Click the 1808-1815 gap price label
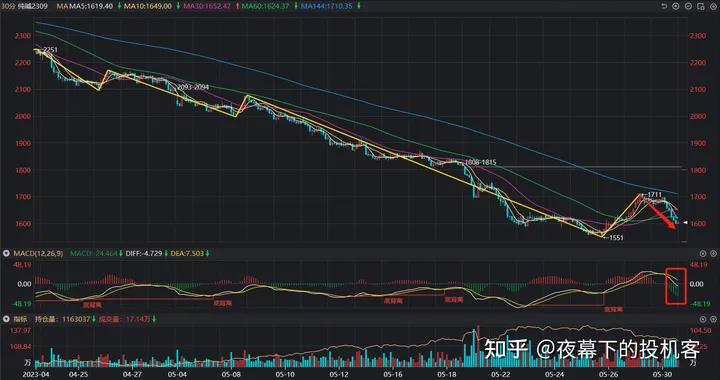Image resolution: width=720 pixels, height=380 pixels. pos(480,162)
